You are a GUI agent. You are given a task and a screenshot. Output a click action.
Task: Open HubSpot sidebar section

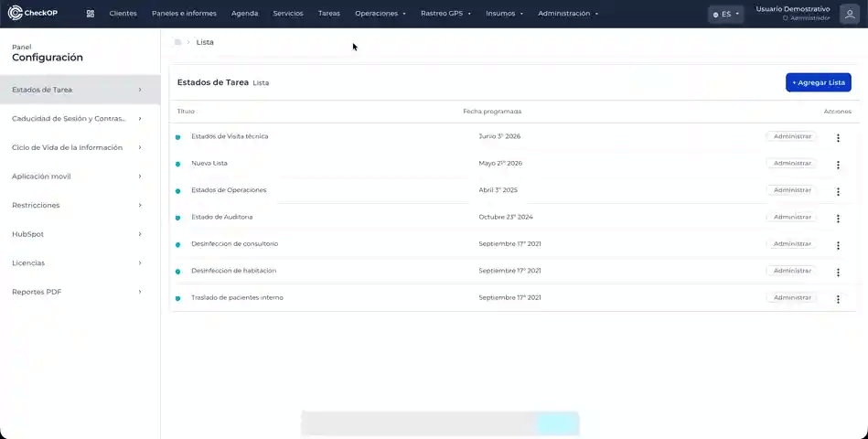pos(80,233)
